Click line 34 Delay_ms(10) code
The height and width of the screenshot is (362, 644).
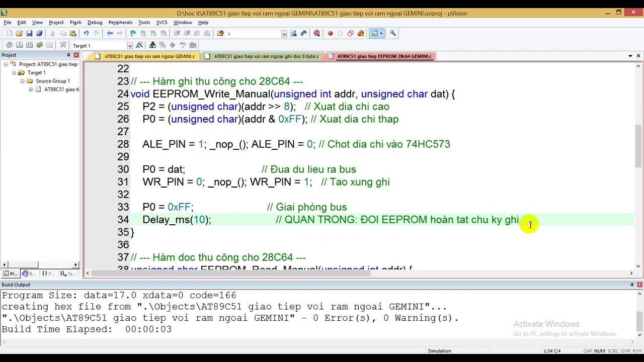[x=177, y=220]
